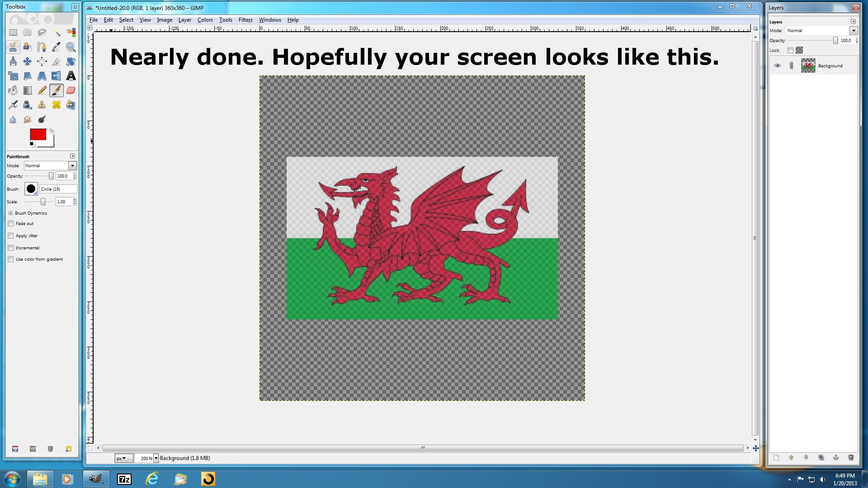868x488 pixels.
Task: Toggle Fade out checkbox
Action: pyautogui.click(x=11, y=223)
